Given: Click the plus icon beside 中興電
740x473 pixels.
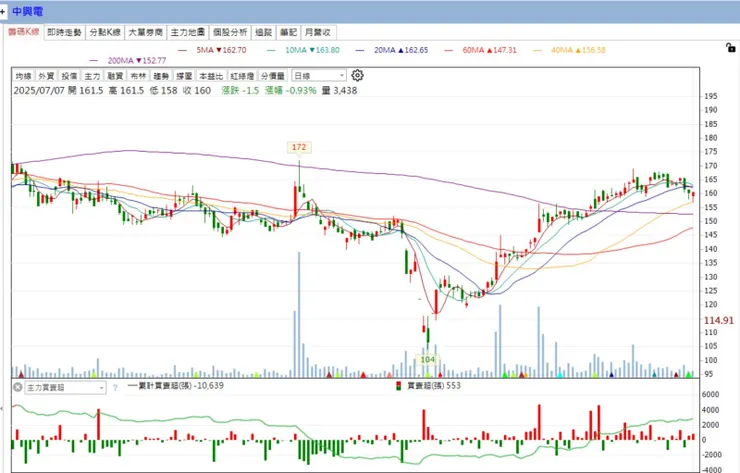Looking at the screenshot, I should 3,11.
